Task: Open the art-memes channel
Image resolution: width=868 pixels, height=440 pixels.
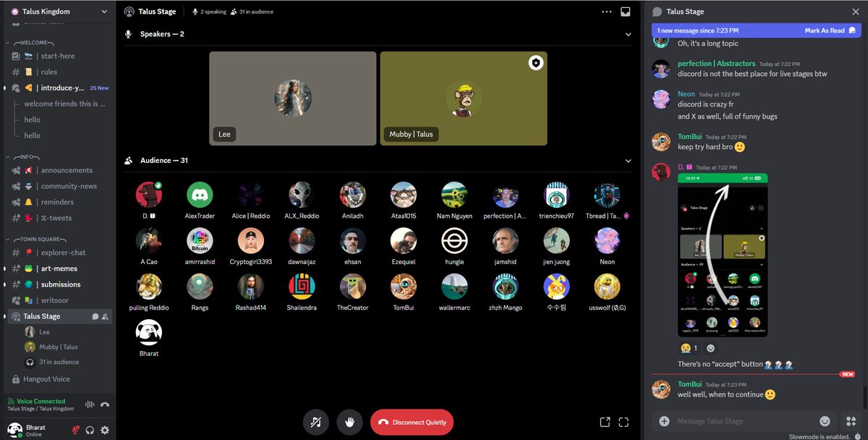Action: [60, 268]
